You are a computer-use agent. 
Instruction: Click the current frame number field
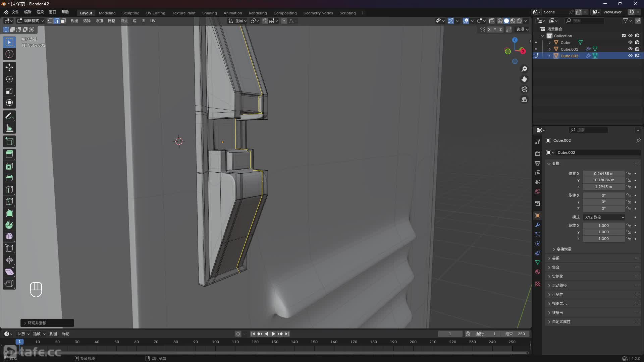click(x=450, y=334)
